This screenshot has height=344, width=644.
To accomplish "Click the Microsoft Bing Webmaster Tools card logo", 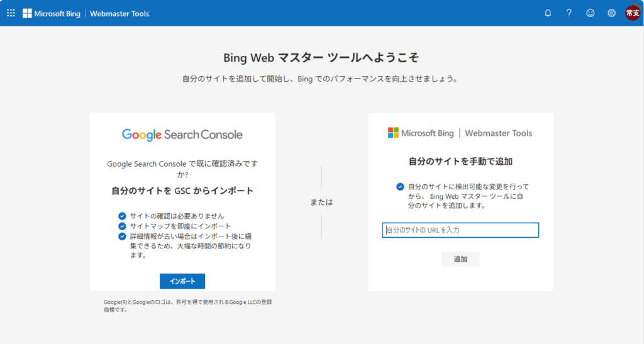I will tap(460, 133).
